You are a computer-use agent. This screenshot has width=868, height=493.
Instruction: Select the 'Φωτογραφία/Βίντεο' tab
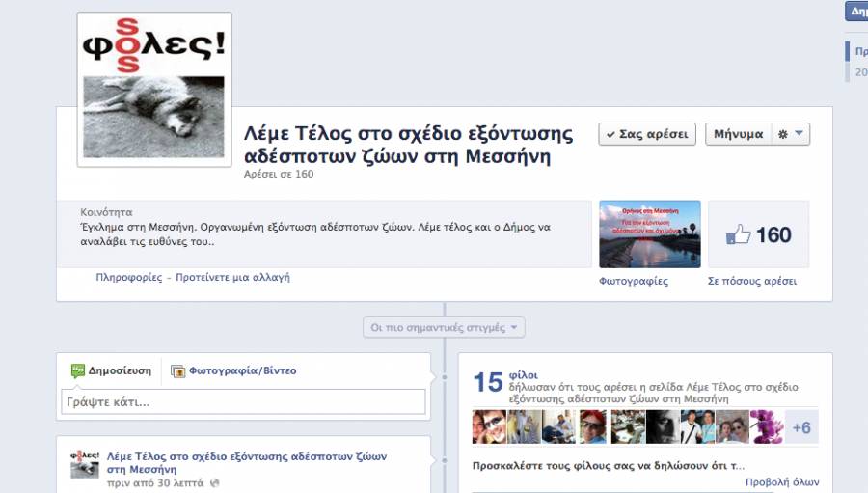(x=234, y=370)
